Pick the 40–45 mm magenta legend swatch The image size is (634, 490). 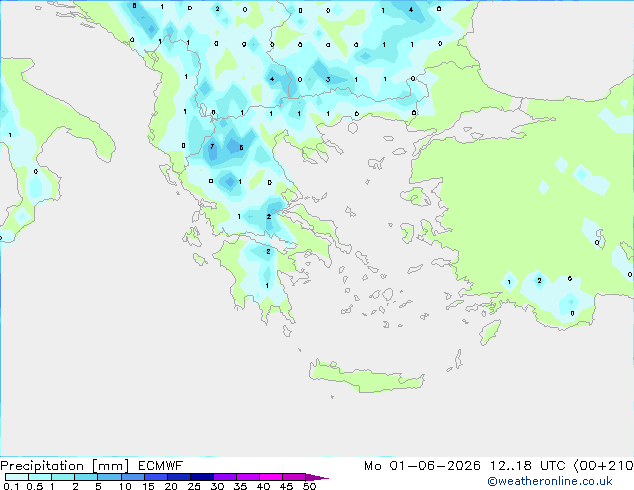[x=271, y=477]
